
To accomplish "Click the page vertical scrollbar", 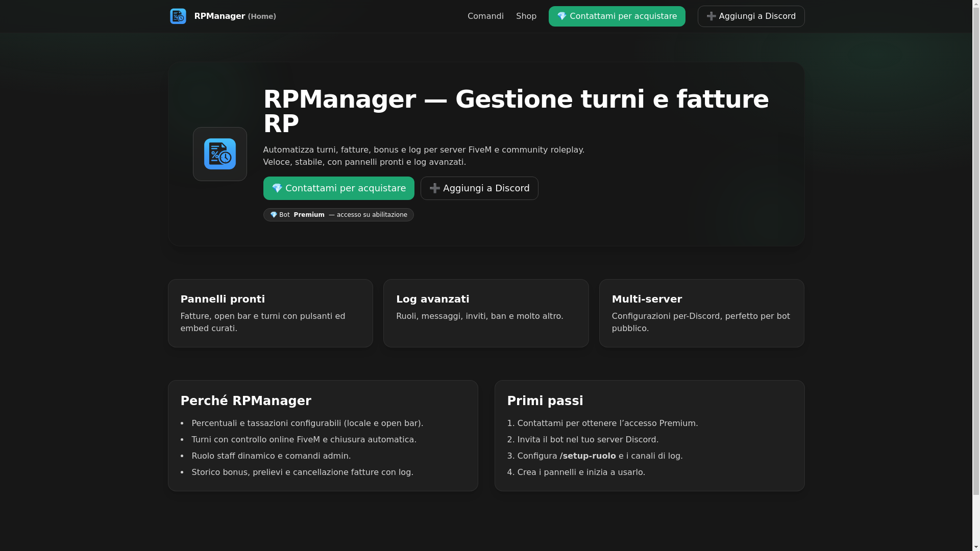I will (x=976, y=275).
